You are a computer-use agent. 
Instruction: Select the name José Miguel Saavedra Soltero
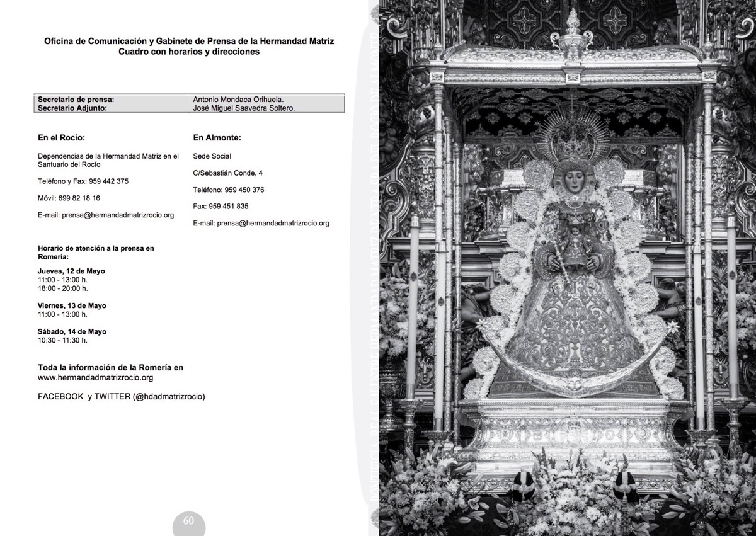coord(244,108)
